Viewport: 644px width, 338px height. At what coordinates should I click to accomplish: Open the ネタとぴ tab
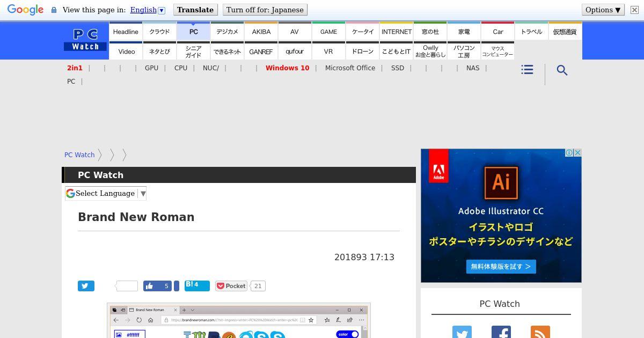(159, 52)
